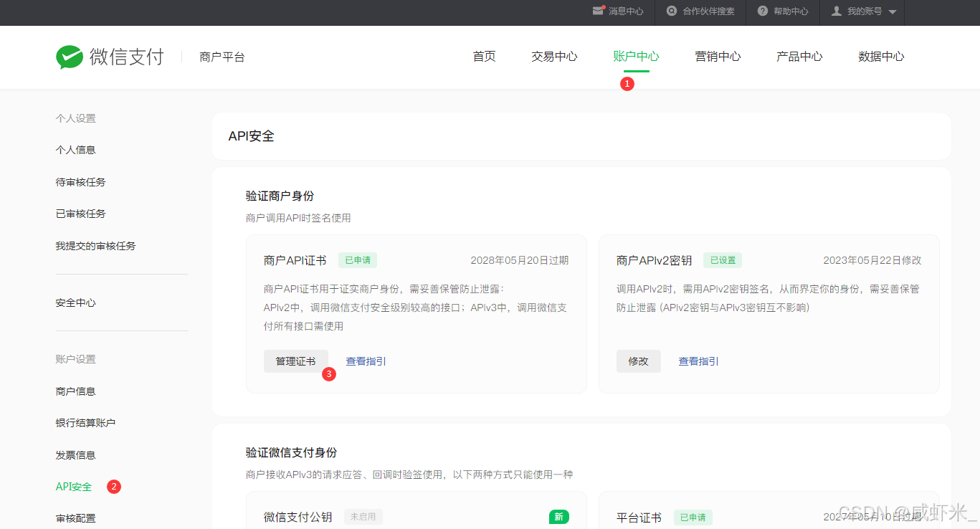Image resolution: width=980 pixels, height=529 pixels.
Task: Open 安全中心 in the sidebar
Action: pyautogui.click(x=76, y=302)
